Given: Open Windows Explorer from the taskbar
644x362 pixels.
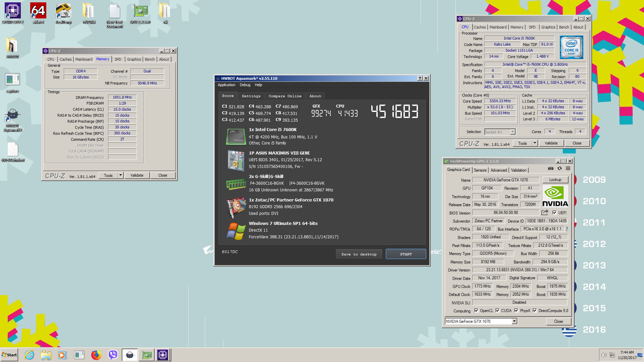Looking at the screenshot, I should [x=46, y=355].
